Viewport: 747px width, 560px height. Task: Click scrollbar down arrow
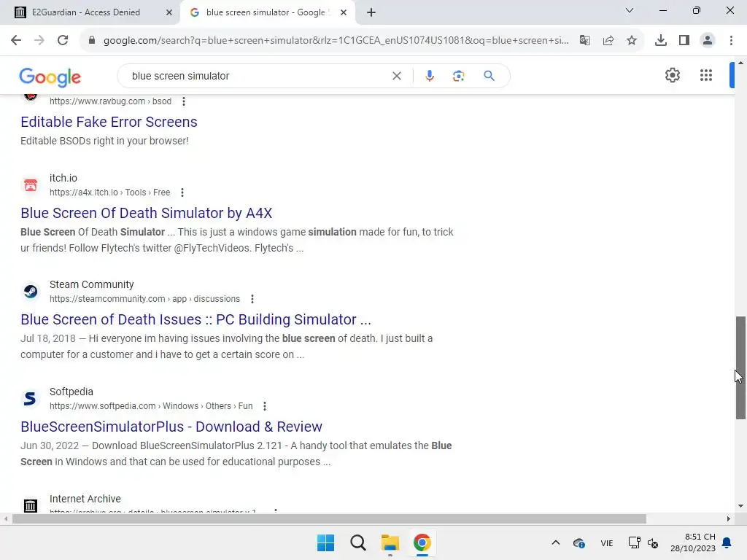[740, 506]
